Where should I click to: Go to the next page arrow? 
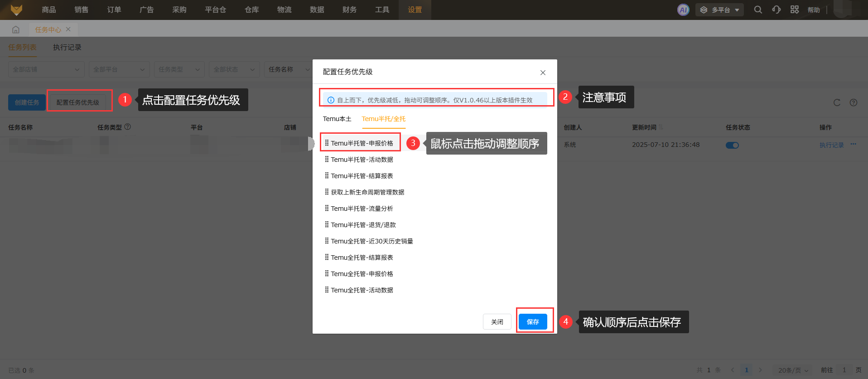tap(761, 370)
